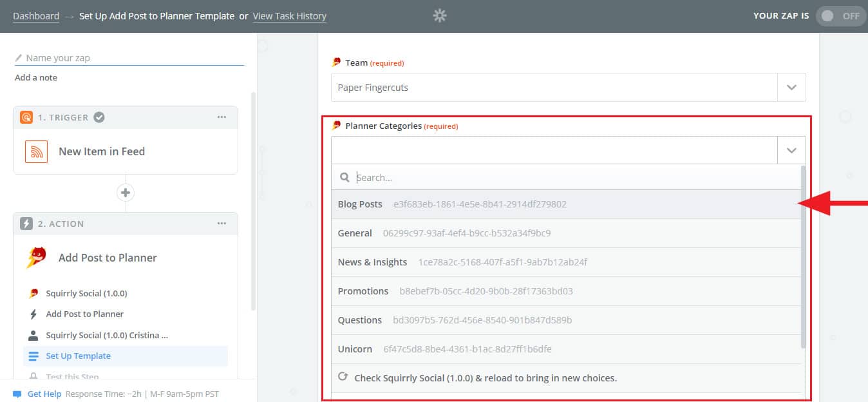This screenshot has height=402, width=868.
Task: Click the magnifier icon in the category search
Action: pos(345,177)
